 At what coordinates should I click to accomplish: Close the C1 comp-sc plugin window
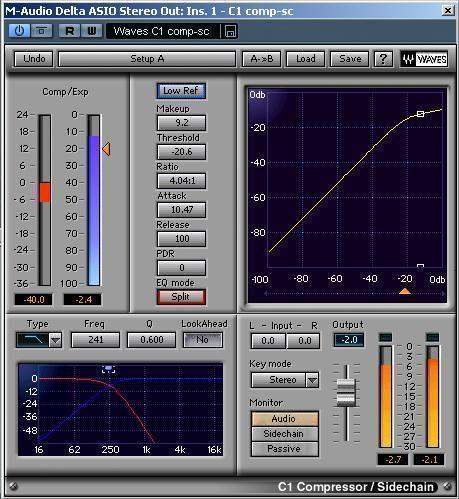[448, 11]
